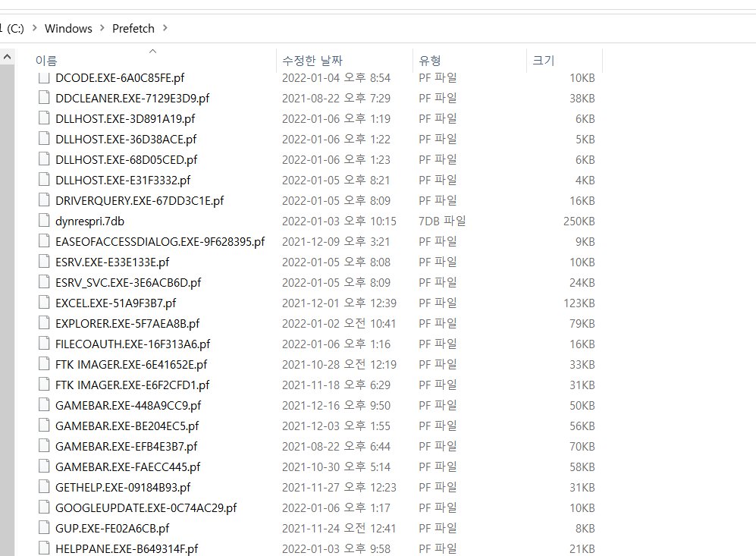
Task: Click file icon of DLLHOST.EXE-E31F3332.pf
Action: click(x=44, y=179)
